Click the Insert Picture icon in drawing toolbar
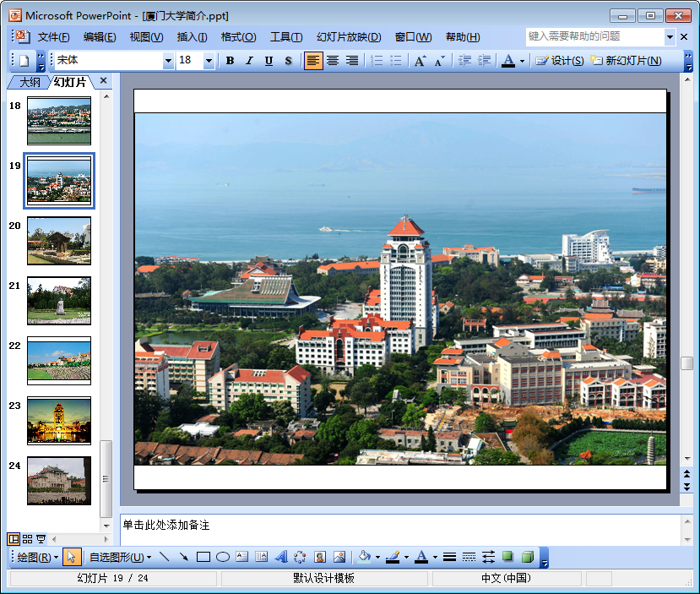Screen dimensions: 700x594 pos(339,557)
